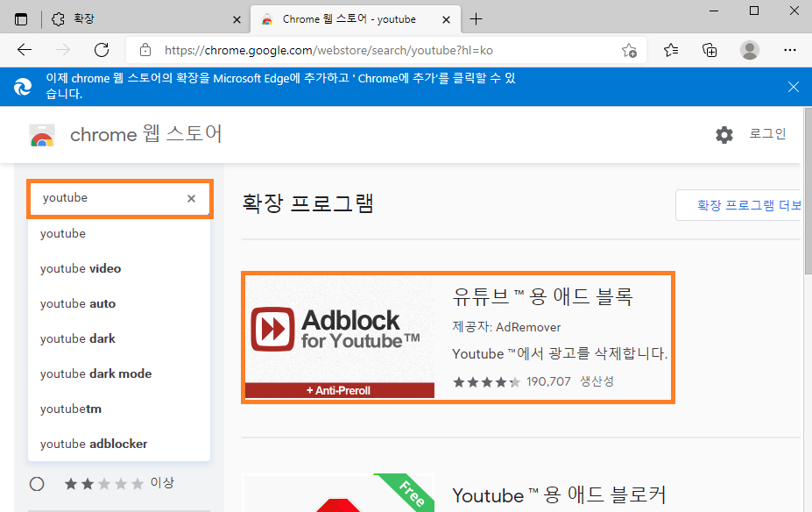This screenshot has width=812, height=512.
Task: Click the 제공자: AdRemover text
Action: pyautogui.click(x=506, y=327)
